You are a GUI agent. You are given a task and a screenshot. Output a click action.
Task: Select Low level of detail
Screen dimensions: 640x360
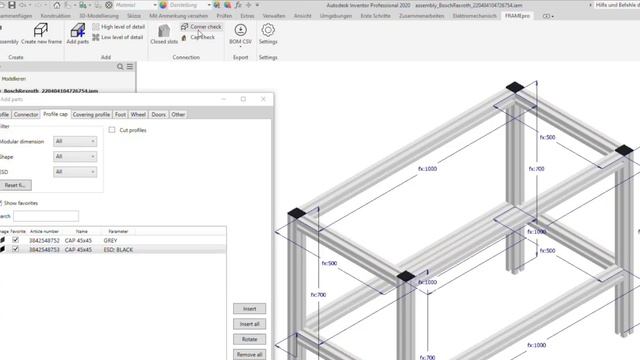(118, 37)
